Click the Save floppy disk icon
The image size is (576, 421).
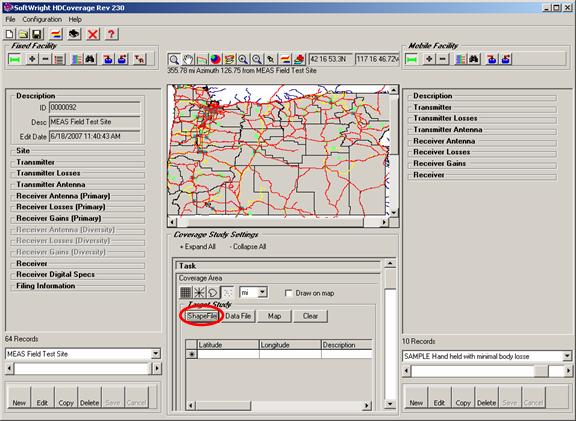[x=36, y=34]
